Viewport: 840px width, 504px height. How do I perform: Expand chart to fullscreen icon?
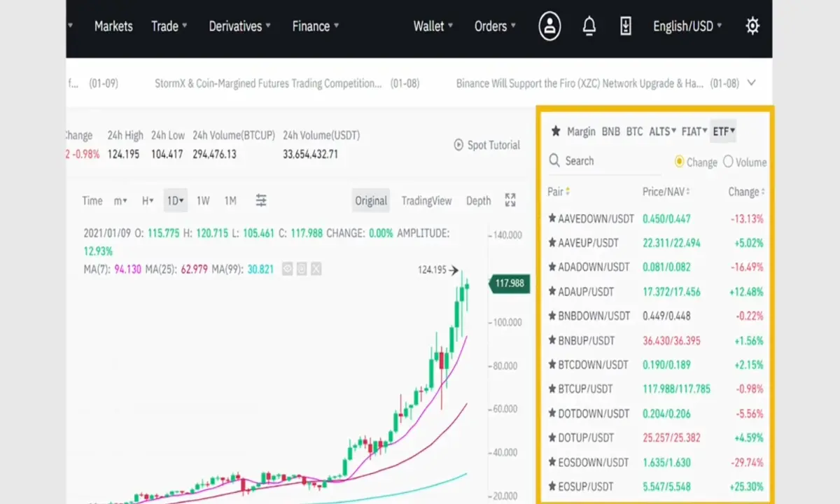pyautogui.click(x=510, y=200)
